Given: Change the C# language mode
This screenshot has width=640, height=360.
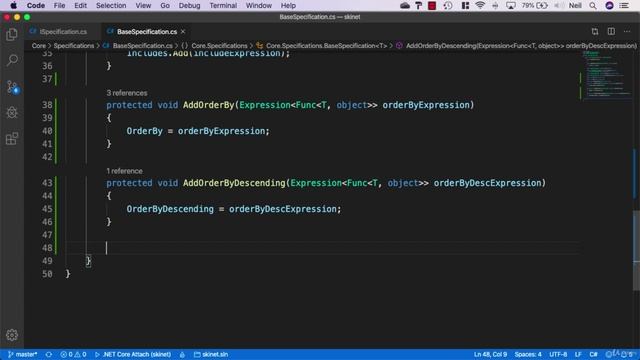Looking at the screenshot, I should point(593,354).
